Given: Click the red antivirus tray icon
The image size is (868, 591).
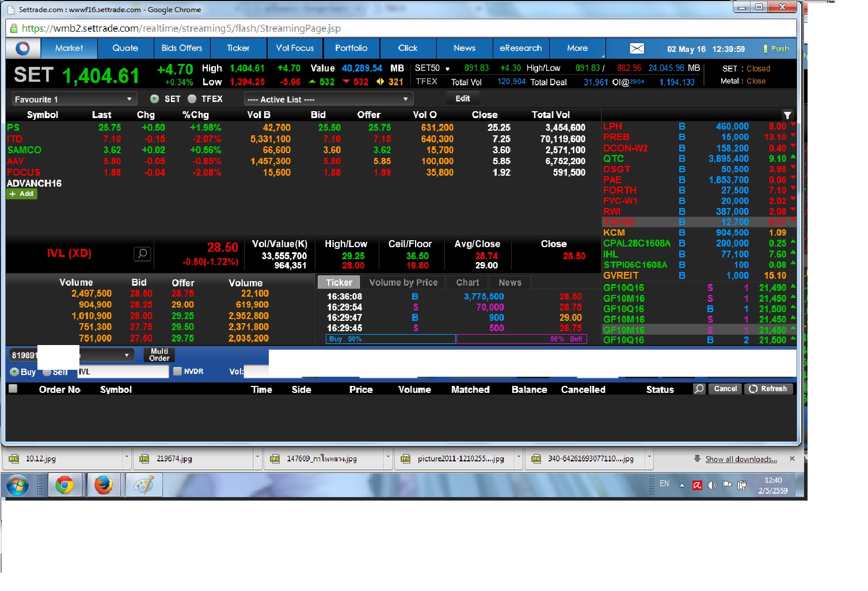Looking at the screenshot, I should [697, 485].
